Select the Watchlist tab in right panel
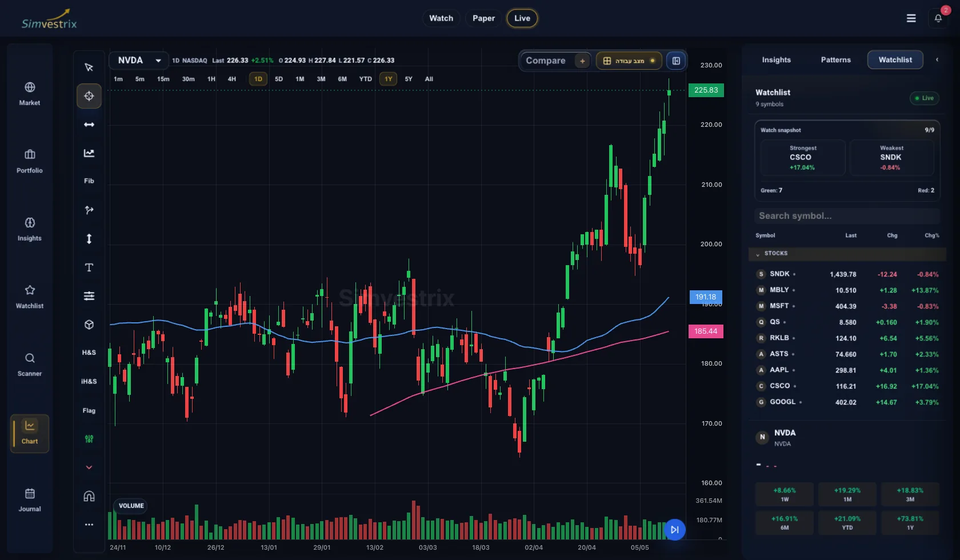Screen dimensions: 960x560 (x=895, y=59)
